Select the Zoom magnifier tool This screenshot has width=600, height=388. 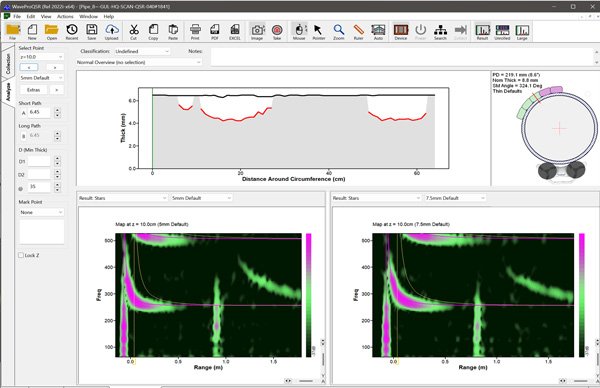click(x=339, y=31)
